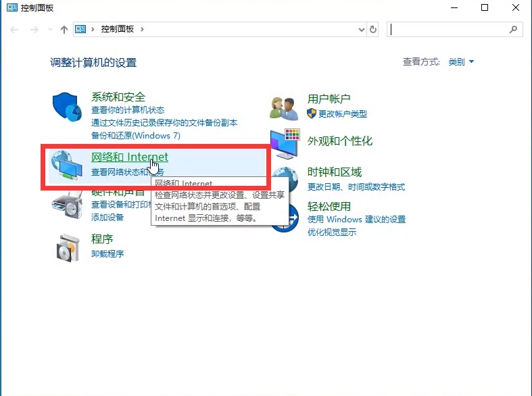Click the 外观和个性化 monitor icon
Image resolution: width=532 pixels, height=396 pixels.
[x=285, y=142]
